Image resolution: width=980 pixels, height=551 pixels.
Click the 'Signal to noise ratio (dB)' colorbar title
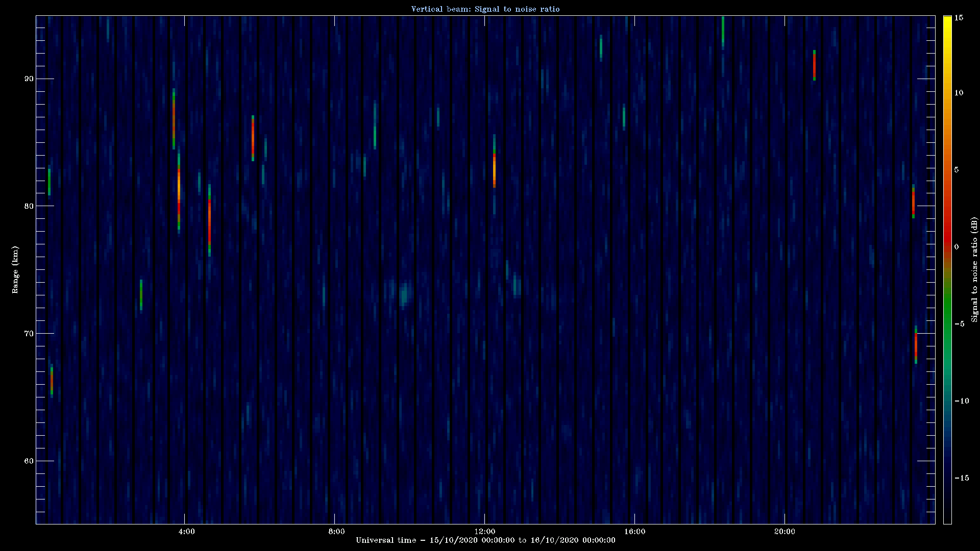(974, 269)
